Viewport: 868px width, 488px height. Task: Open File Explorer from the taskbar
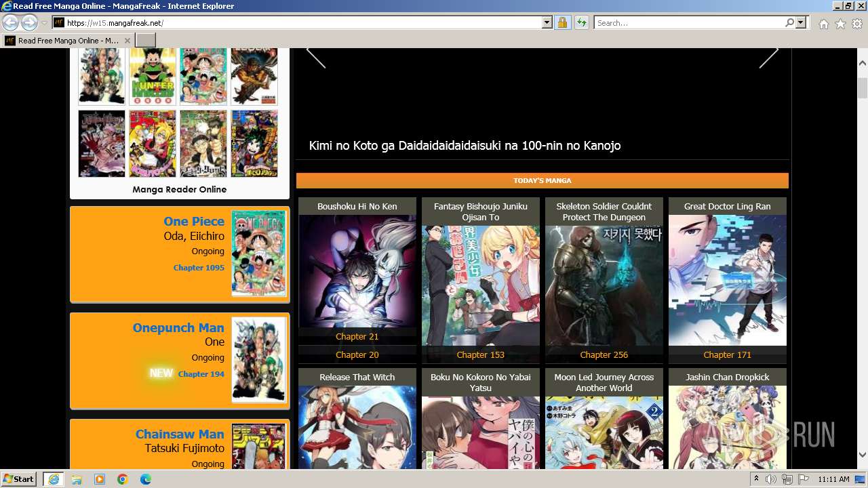pyautogui.click(x=77, y=479)
